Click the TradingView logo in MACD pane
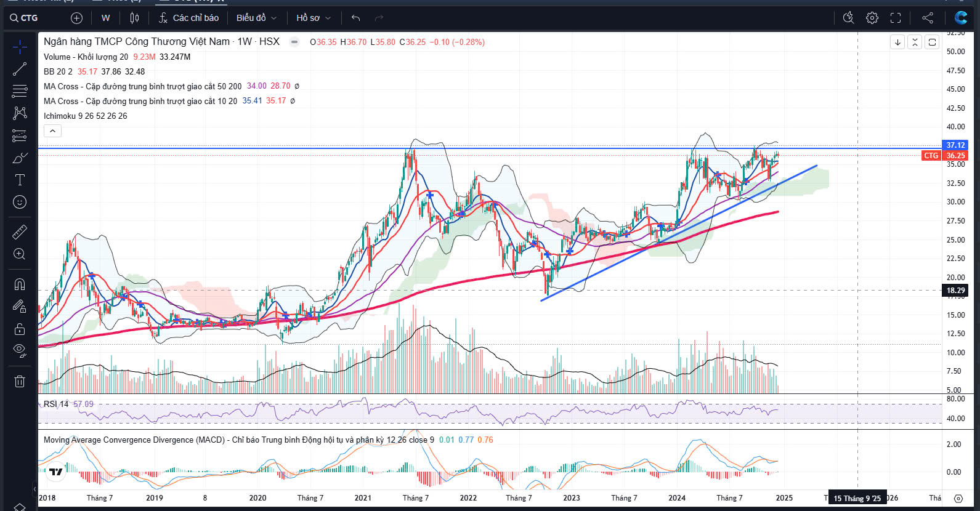 55,472
